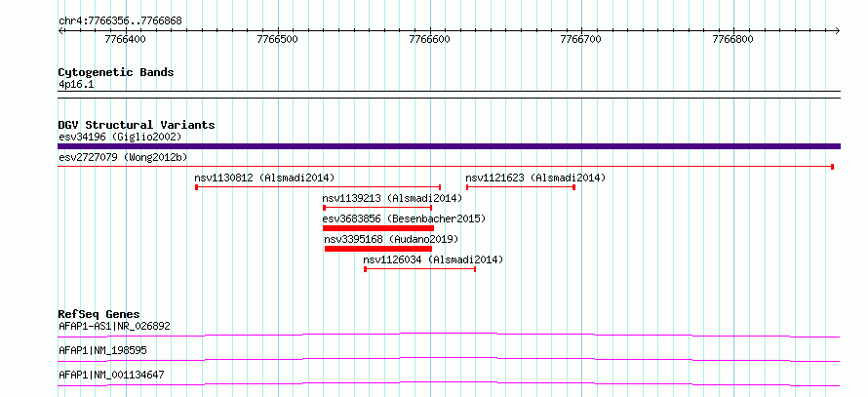The width and height of the screenshot is (868, 397).
Task: Click the esv2727079 (Wong2012b) label
Action: [x=123, y=157]
